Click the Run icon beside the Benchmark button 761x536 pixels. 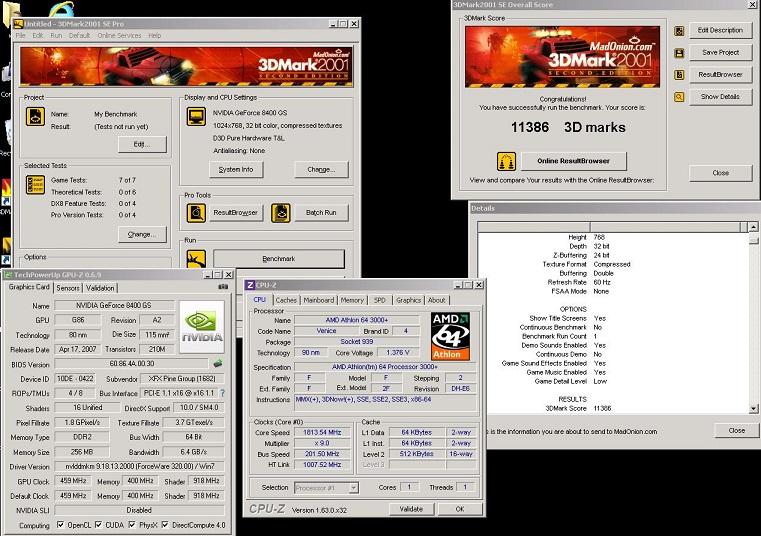196,259
